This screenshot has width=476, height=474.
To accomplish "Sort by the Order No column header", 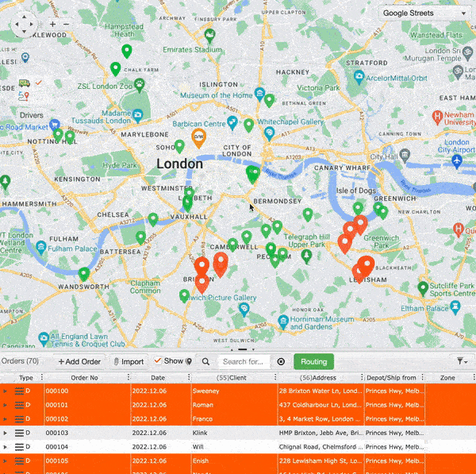I will 84,378.
